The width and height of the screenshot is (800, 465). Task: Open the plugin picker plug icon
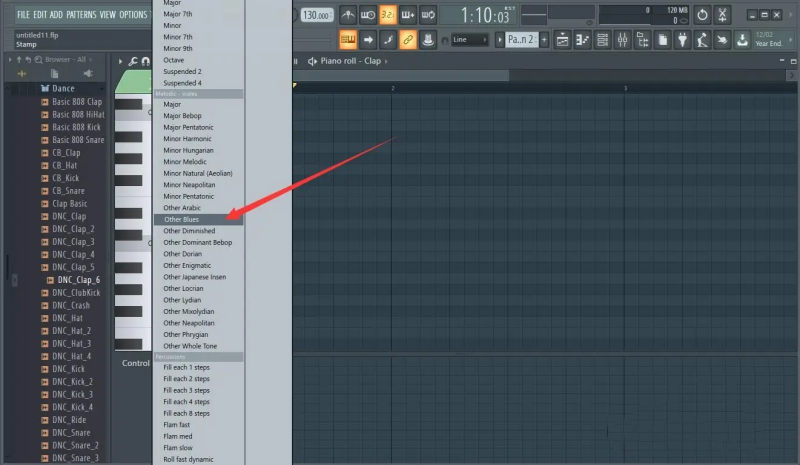coord(683,40)
